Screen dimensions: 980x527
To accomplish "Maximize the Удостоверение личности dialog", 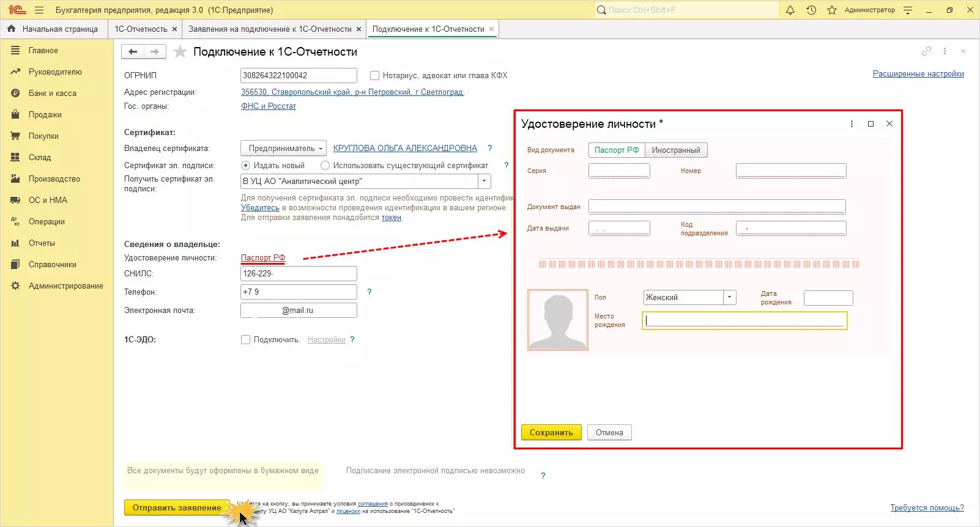I will [x=870, y=123].
